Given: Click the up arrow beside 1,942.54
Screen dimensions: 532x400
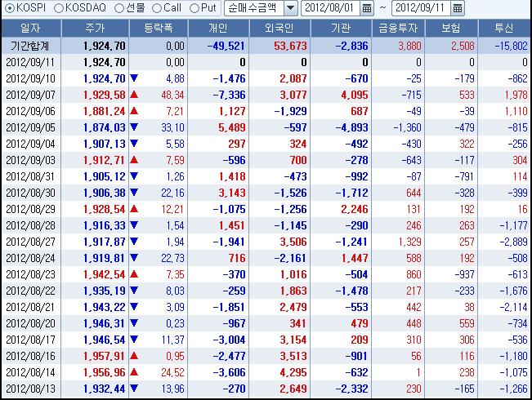Looking at the screenshot, I should pyautogui.click(x=134, y=274).
